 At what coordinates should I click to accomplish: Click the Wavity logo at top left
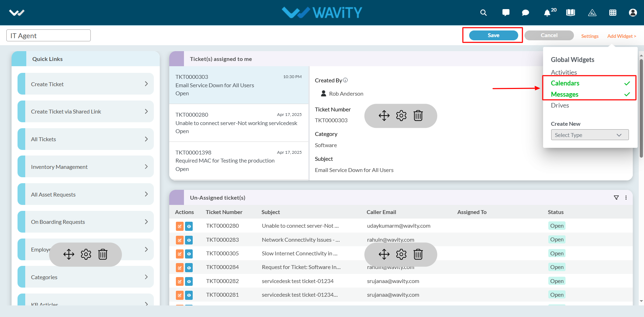tap(16, 13)
